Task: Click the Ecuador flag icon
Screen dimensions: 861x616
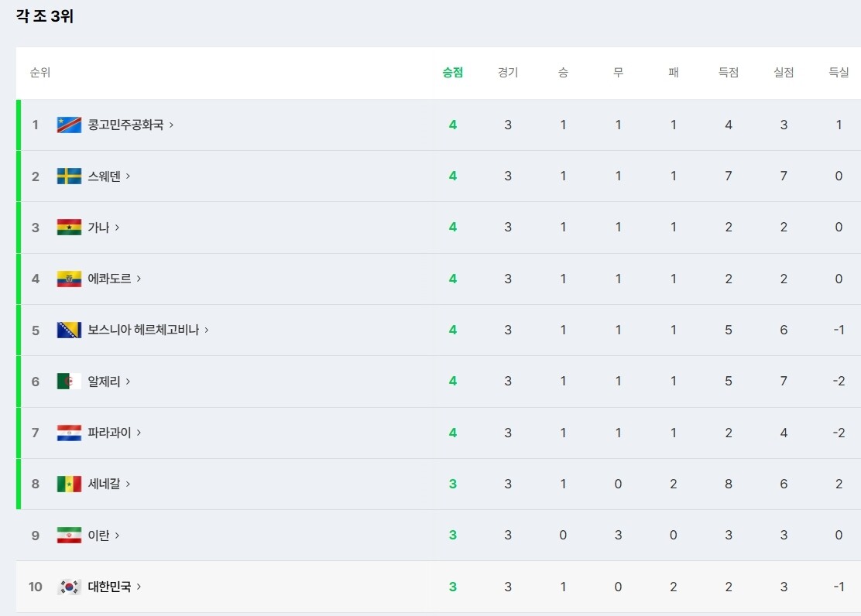Action: coord(69,279)
